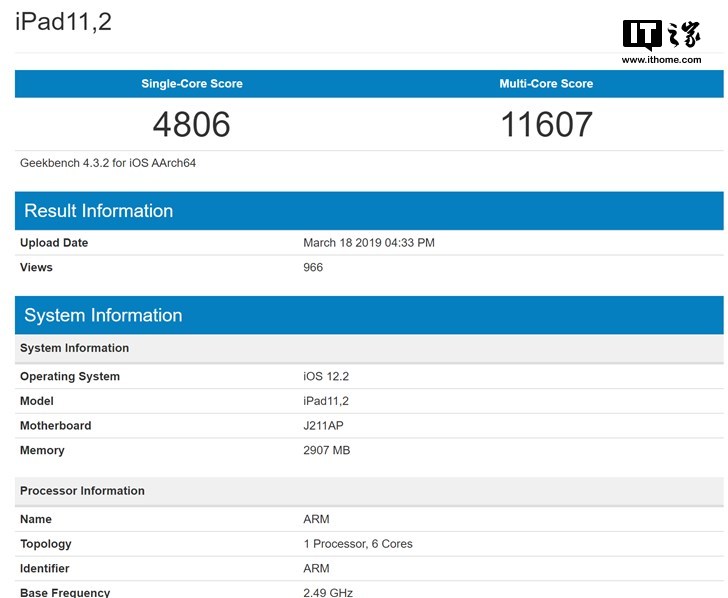This screenshot has height=598, width=728.
Task: Click the Model label
Action: pos(37,401)
